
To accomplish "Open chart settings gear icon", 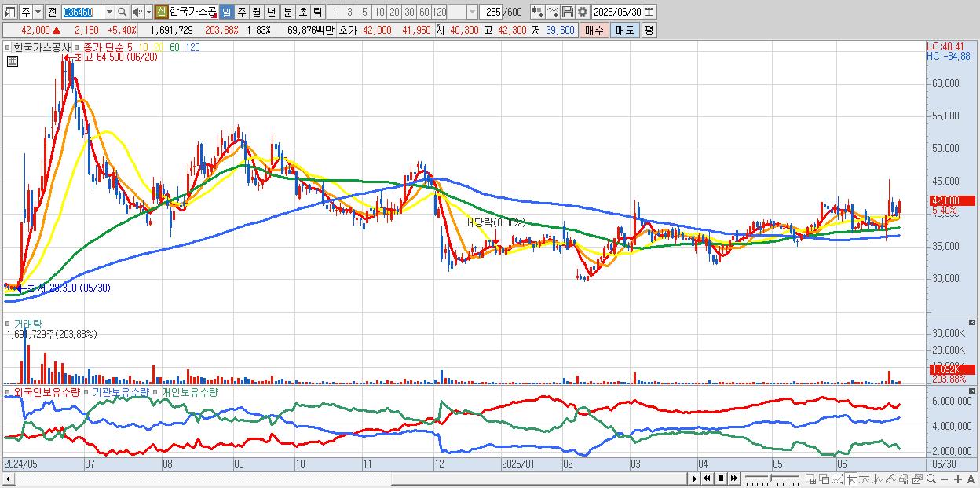I will click(583, 12).
